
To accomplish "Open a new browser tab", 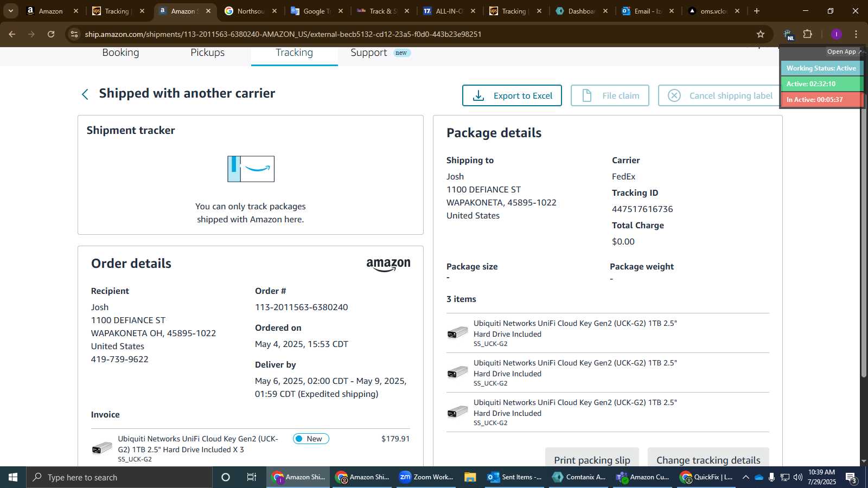I will tap(757, 11).
